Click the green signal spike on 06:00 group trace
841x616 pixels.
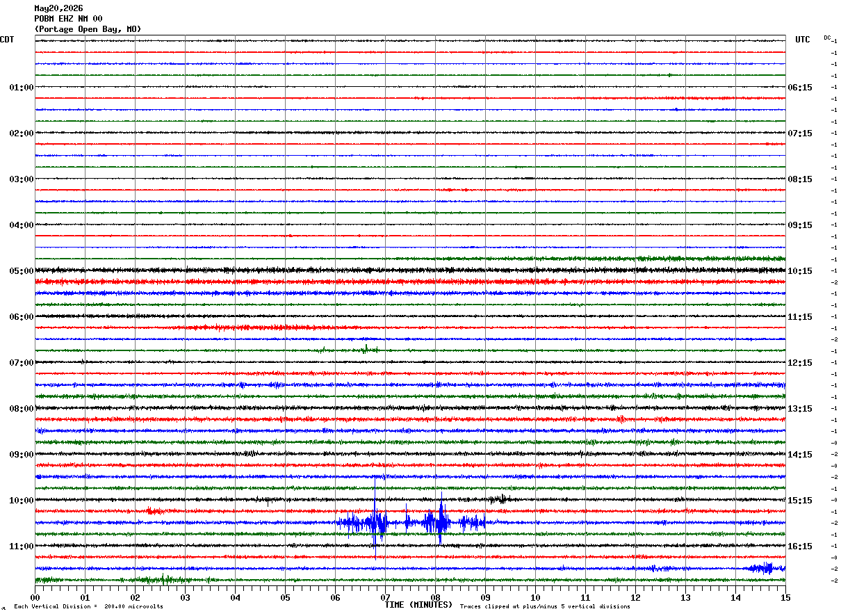click(366, 349)
